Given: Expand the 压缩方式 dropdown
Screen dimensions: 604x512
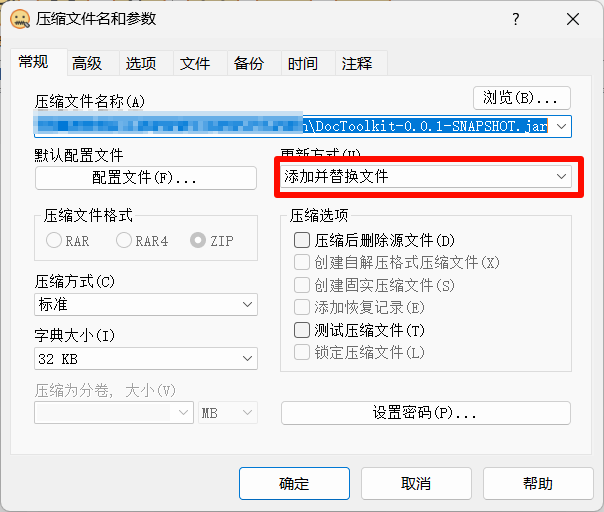Looking at the screenshot, I should tap(146, 304).
